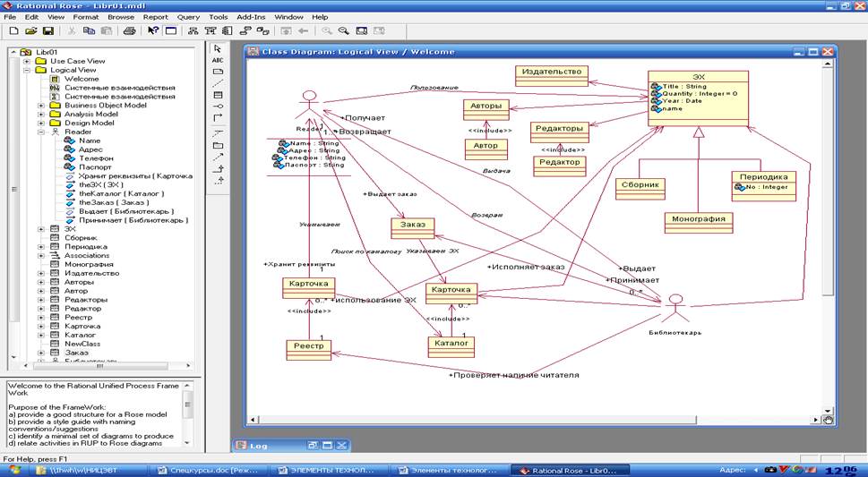This screenshot has height=477, width=868.
Task: Collapse the Reader class node
Action: 41,132
